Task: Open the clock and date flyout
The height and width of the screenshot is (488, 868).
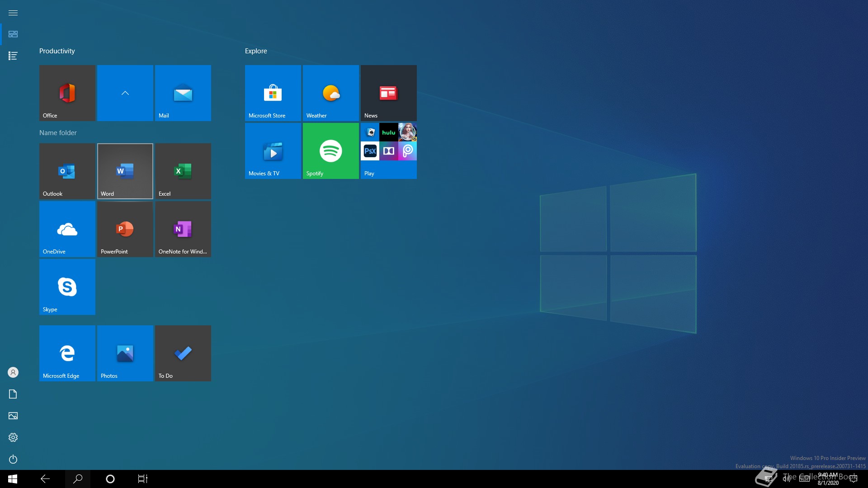Action: pyautogui.click(x=828, y=479)
